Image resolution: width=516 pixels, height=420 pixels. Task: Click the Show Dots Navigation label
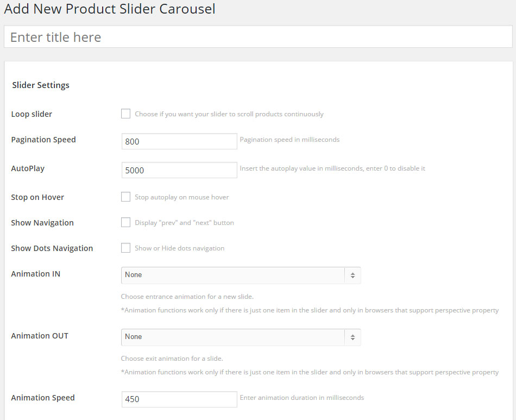[x=52, y=248]
